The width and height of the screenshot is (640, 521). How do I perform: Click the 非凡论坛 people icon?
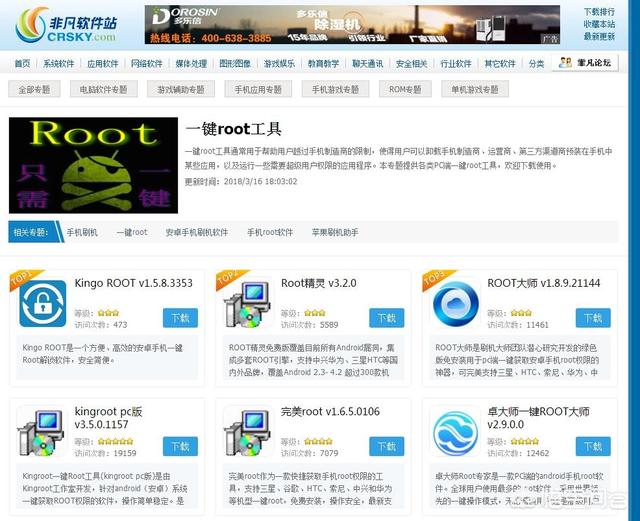[x=565, y=62]
